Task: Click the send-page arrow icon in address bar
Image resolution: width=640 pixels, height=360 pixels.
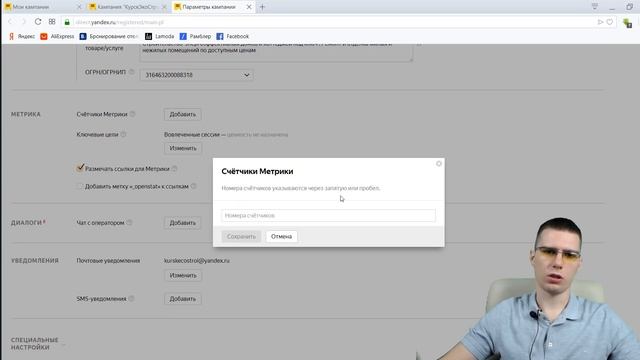Action: click(x=600, y=22)
